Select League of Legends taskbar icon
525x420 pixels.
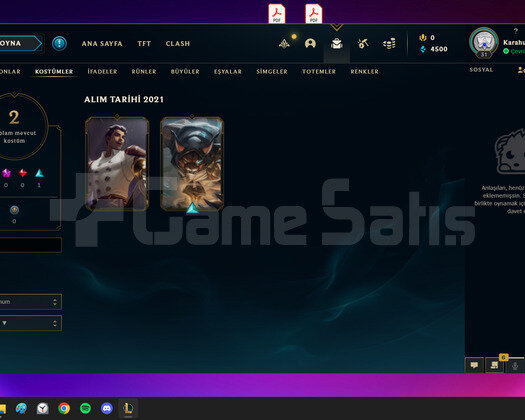tap(128, 408)
